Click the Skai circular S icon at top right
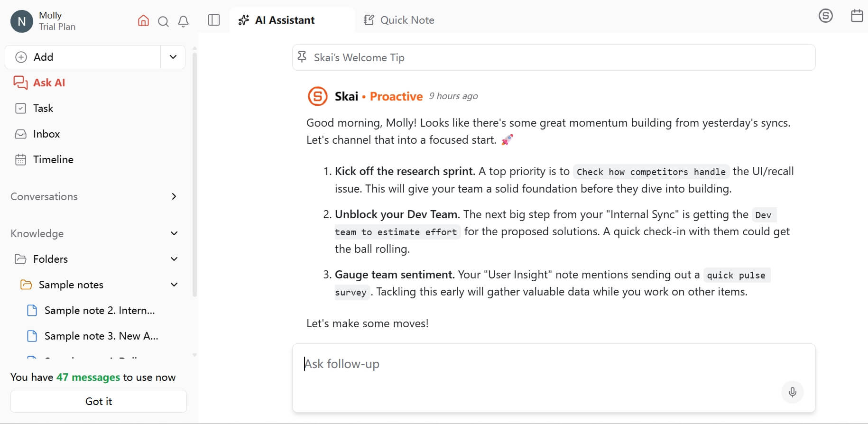 (x=825, y=16)
